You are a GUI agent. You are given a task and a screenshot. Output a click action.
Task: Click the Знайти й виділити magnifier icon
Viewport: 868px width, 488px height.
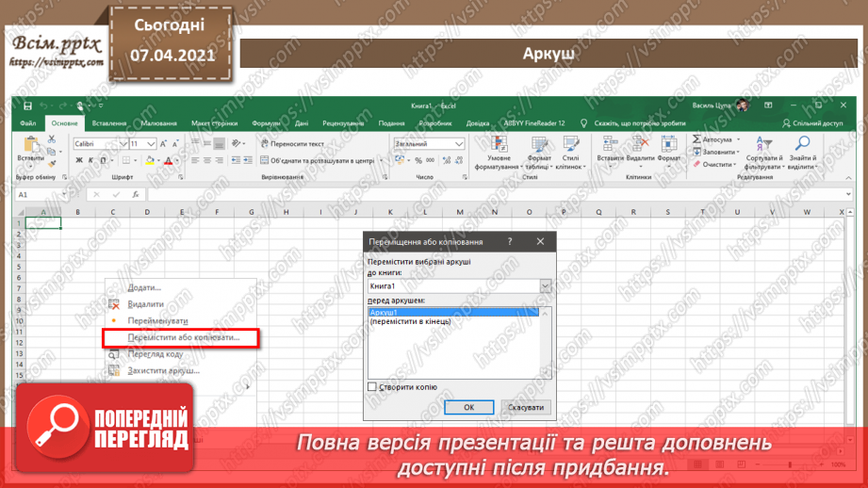tap(802, 144)
